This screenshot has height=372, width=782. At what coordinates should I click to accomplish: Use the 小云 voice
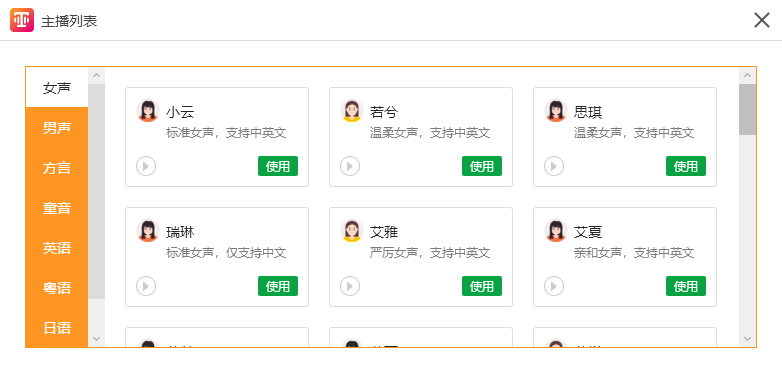[278, 166]
